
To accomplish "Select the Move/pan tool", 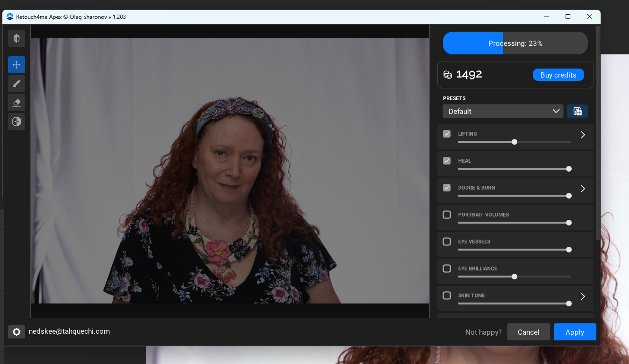I will (x=17, y=65).
